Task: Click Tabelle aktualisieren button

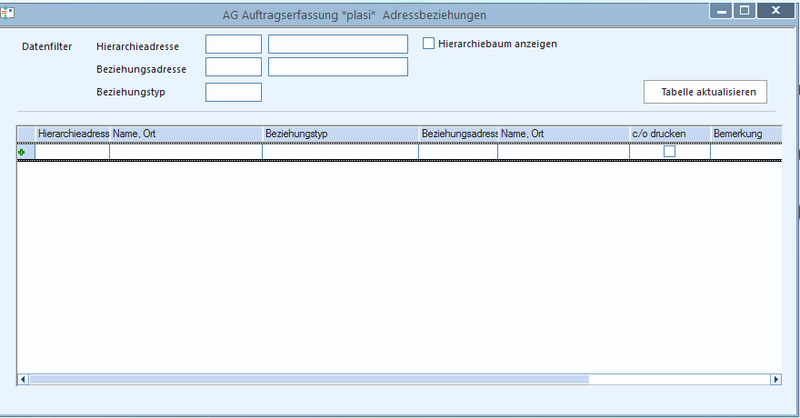Action: tap(705, 92)
